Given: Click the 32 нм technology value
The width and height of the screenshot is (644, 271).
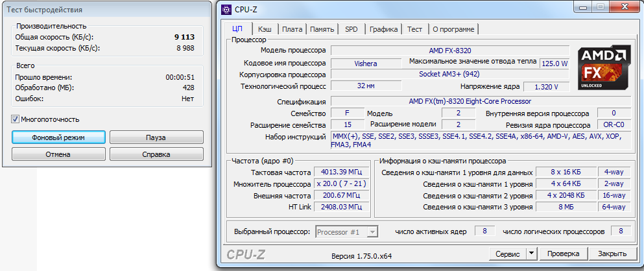Looking at the screenshot, I should (x=366, y=86).
